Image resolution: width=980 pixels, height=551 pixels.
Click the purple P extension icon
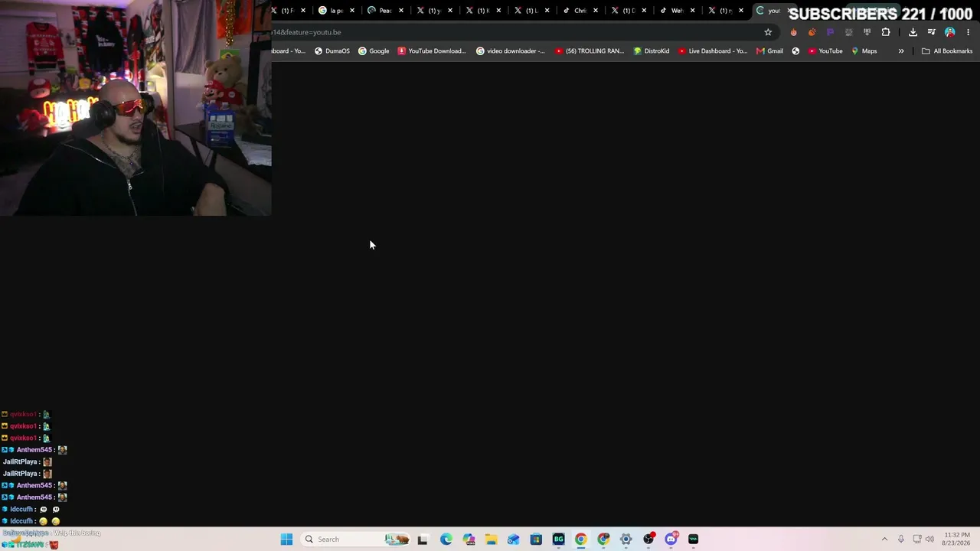coord(830,32)
